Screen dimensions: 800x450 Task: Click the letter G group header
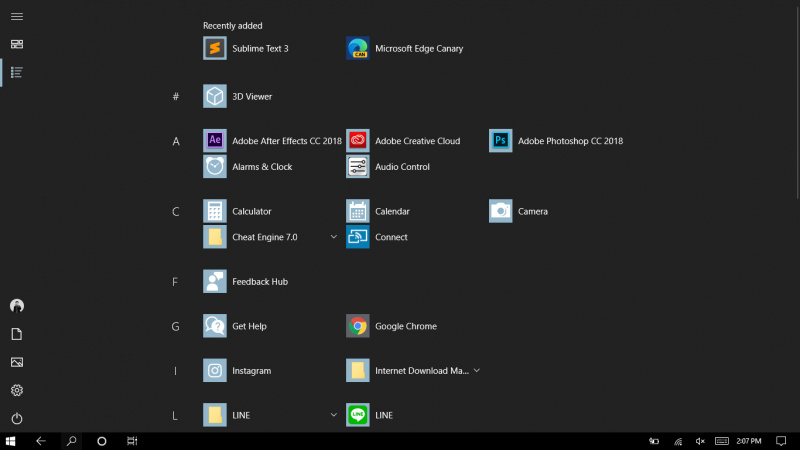(176, 326)
